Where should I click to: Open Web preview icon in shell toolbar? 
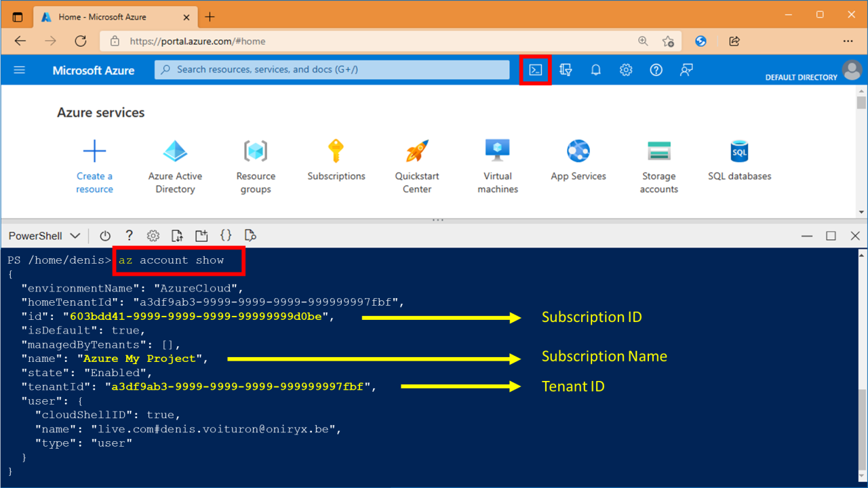[x=250, y=236]
